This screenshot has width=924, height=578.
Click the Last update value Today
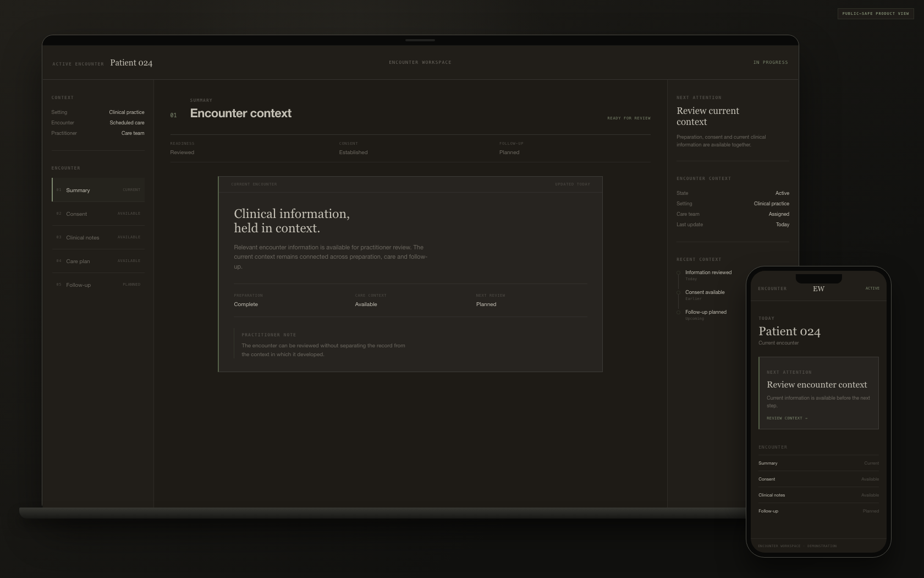(x=783, y=225)
